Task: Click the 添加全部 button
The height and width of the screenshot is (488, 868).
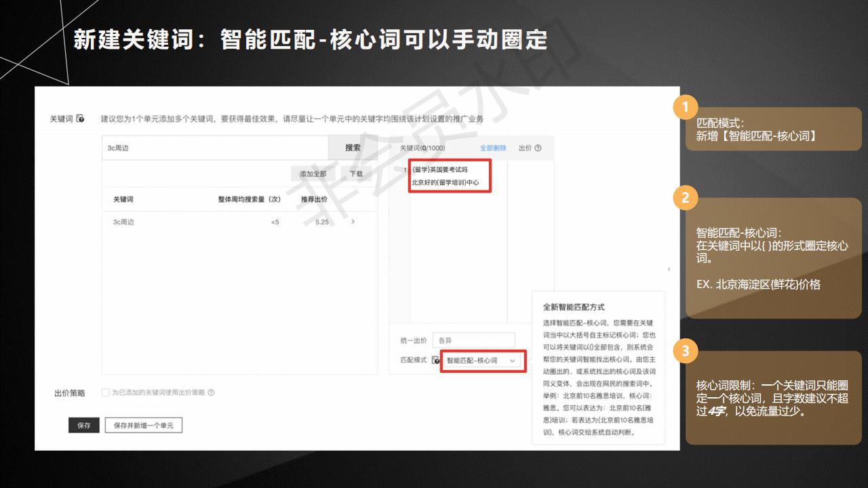Action: [313, 174]
